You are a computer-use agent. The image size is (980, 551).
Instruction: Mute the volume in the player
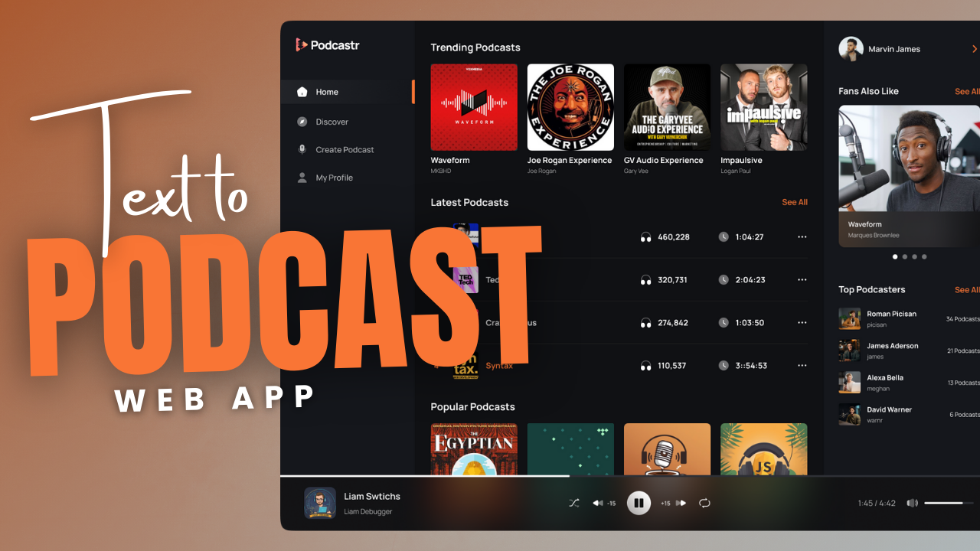click(911, 503)
